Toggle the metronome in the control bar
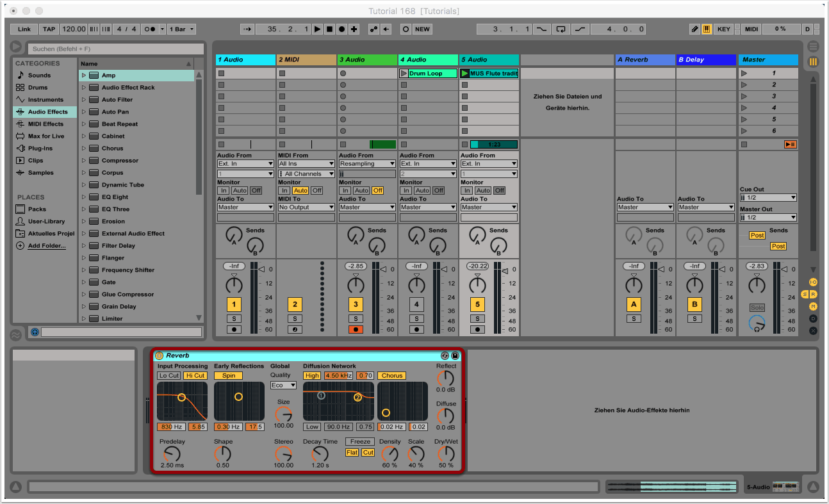The width and height of the screenshot is (829, 504). [x=149, y=29]
